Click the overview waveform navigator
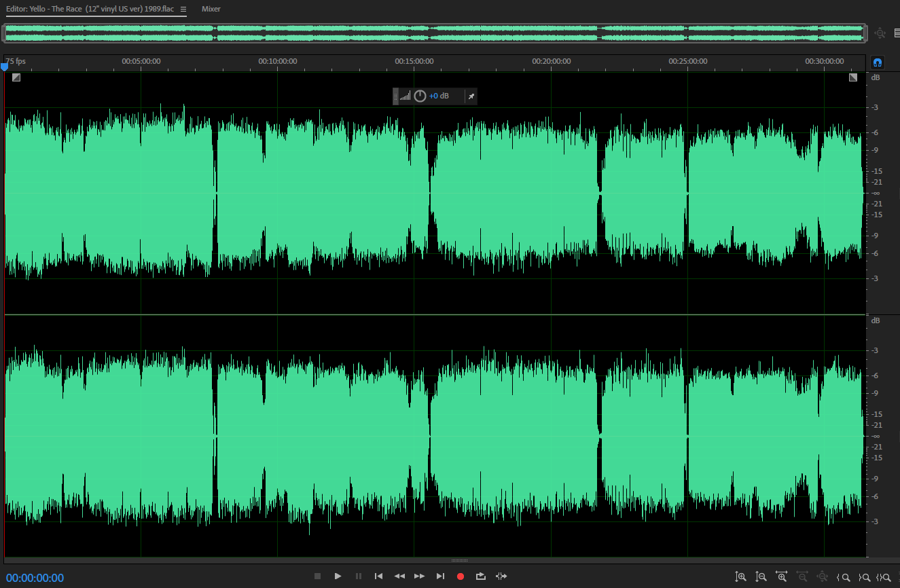Screen dimensions: 900x588 434,33
